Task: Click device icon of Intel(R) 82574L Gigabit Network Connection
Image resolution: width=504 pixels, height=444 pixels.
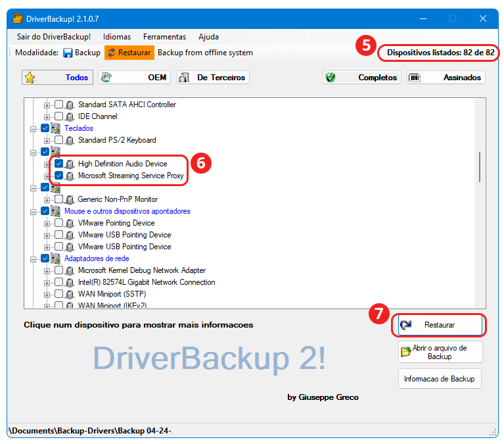Action: click(x=70, y=283)
